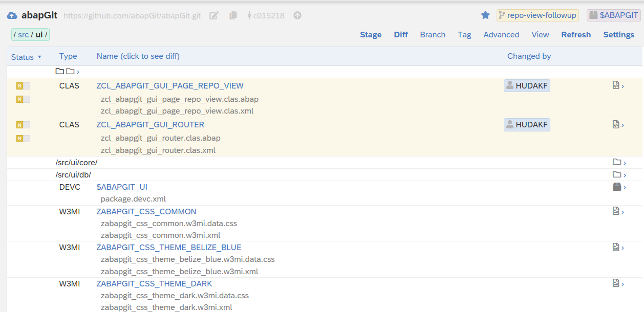Image resolution: width=644 pixels, height=312 pixels.
Task: Open diff for ZCL_ABAPGIT_GUI_ROUTER
Action: (x=151, y=125)
